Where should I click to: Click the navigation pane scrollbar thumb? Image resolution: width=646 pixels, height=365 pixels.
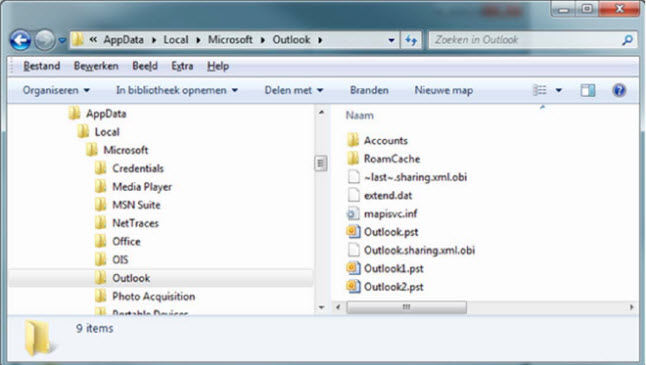(321, 164)
